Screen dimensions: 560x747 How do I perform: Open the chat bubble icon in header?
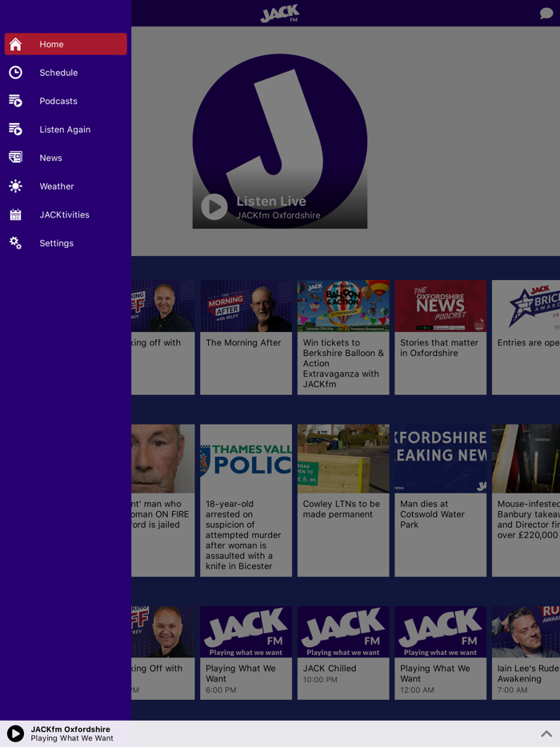(x=546, y=14)
